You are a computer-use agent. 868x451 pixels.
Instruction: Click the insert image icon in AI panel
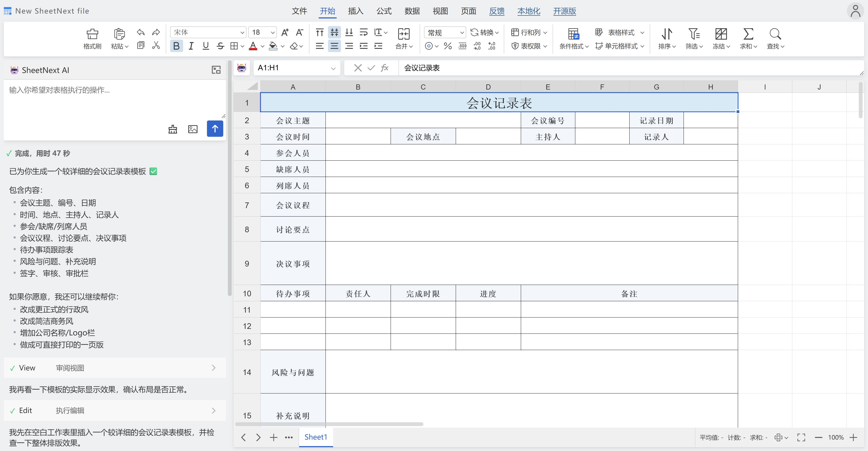(193, 129)
